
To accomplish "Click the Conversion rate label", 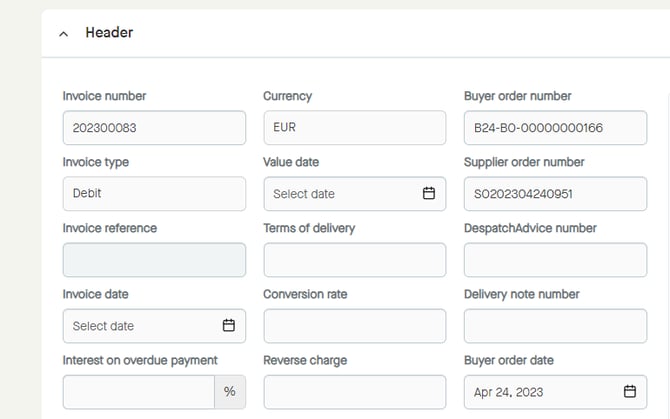I will pos(305,294).
